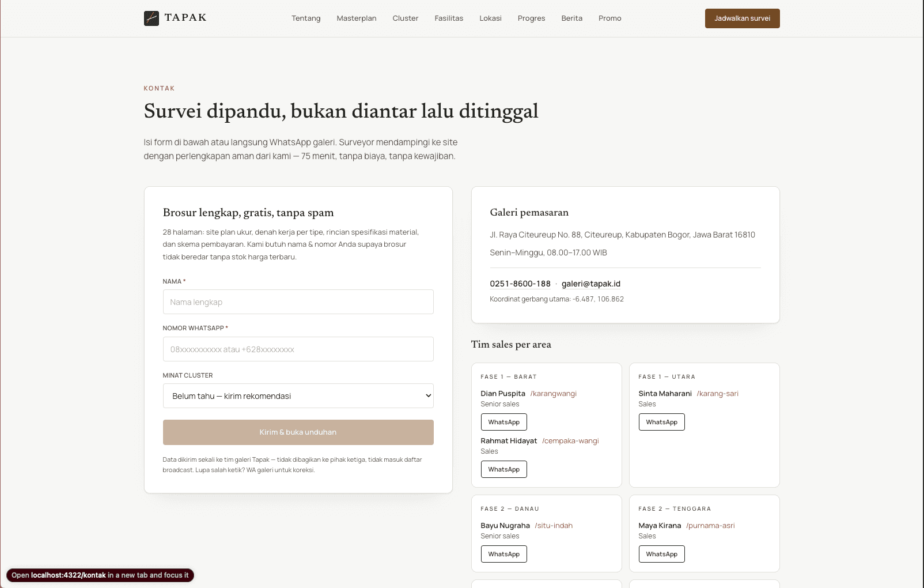The height and width of the screenshot is (588, 924).
Task: Click the TAPAK logo icon
Action: tap(152, 18)
